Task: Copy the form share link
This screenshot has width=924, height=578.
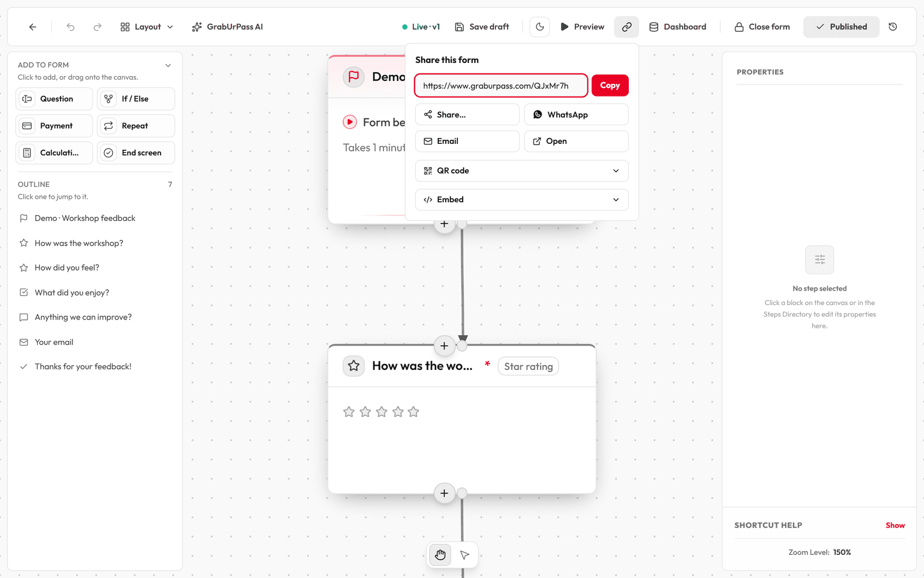Action: tap(610, 86)
